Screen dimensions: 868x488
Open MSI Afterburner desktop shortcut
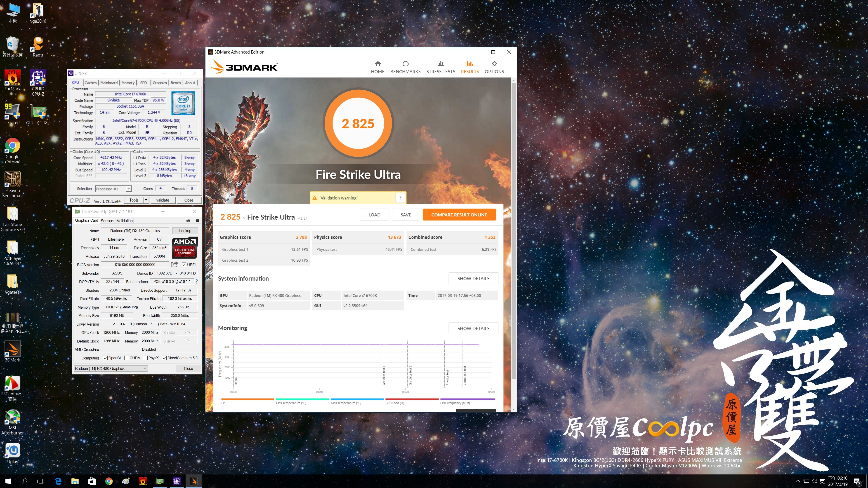pos(12,422)
